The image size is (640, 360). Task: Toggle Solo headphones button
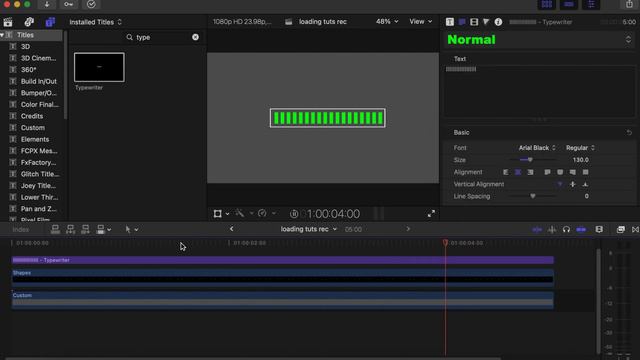click(x=566, y=230)
